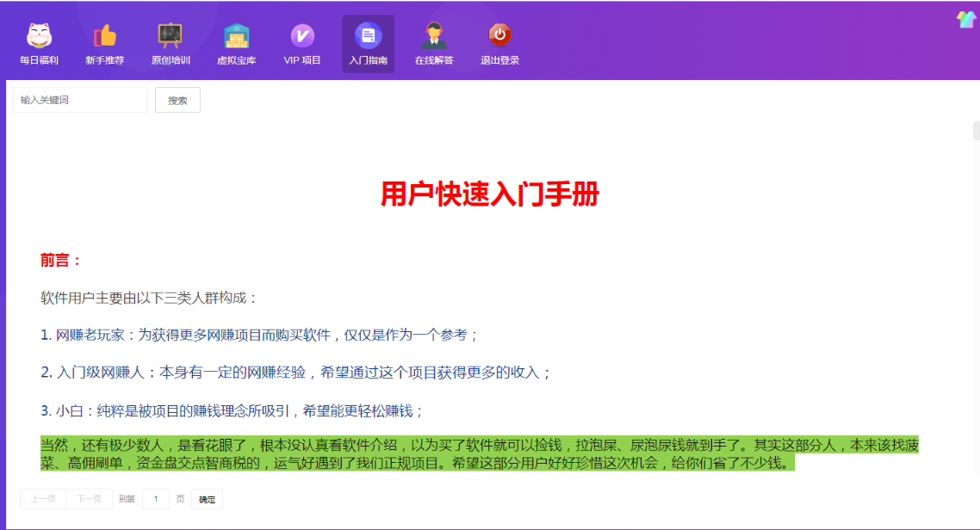Open 原创培训 blackboard icon
This screenshot has width=980, height=530.
(x=171, y=36)
